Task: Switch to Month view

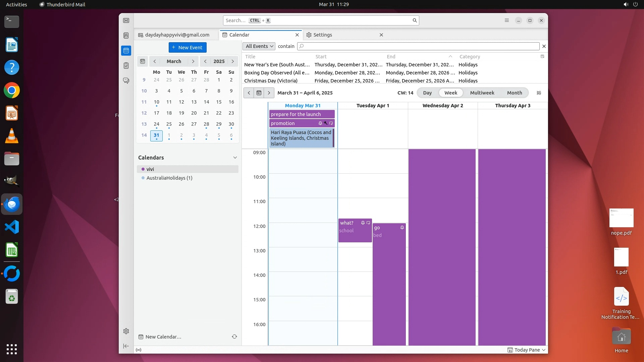Action: 514,93
